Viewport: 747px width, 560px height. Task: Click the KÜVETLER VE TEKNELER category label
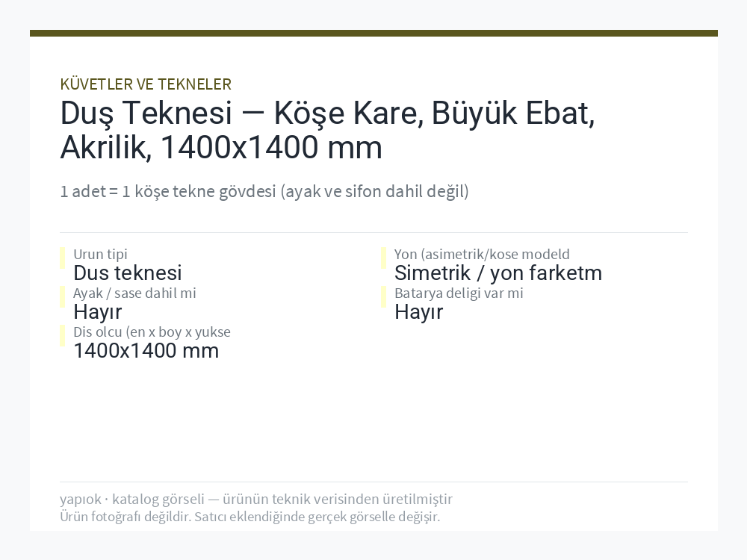pos(146,84)
